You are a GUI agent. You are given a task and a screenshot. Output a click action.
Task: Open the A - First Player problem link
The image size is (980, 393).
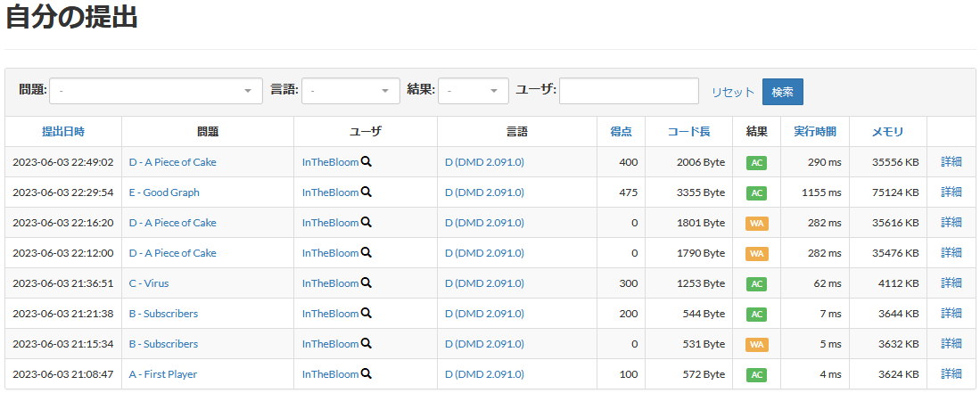163,374
